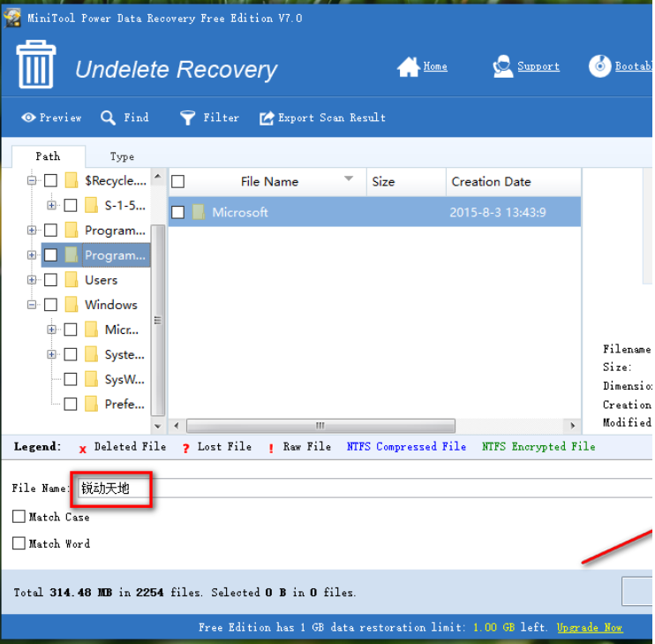The image size is (655, 644).
Task: Click the Filter funnel icon
Action: point(187,117)
